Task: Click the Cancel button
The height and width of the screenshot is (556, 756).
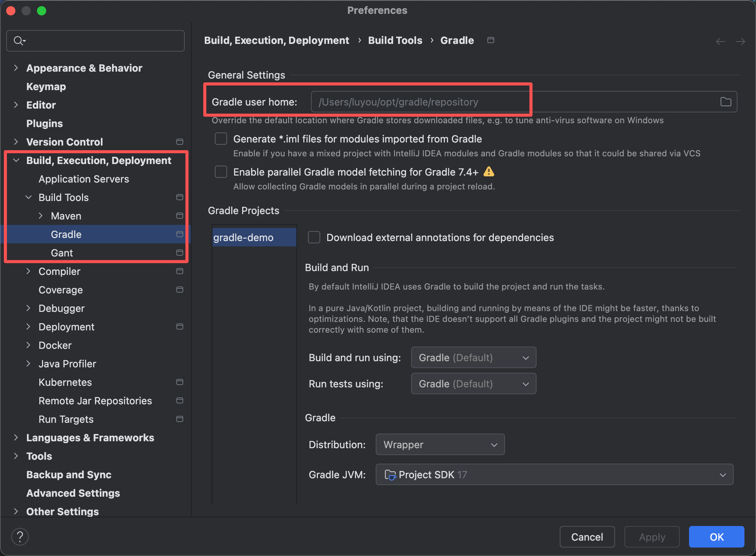Action: (x=587, y=537)
